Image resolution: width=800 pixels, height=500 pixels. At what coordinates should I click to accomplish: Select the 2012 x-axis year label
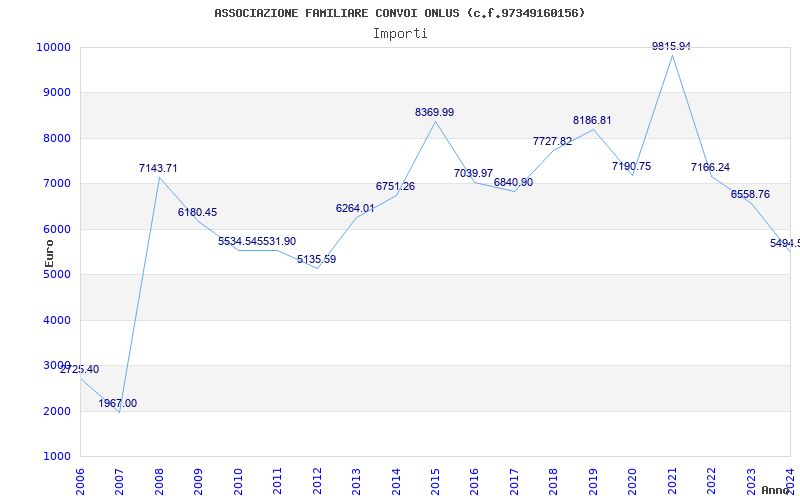point(317,481)
